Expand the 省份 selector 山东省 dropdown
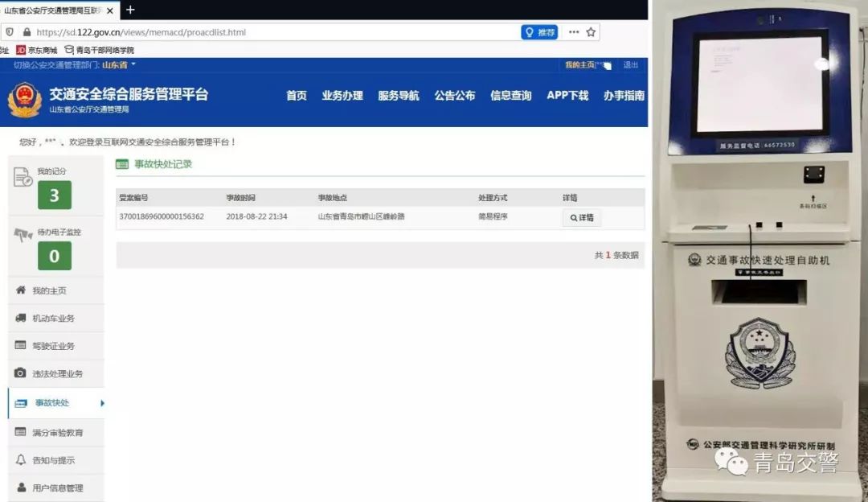 120,64
